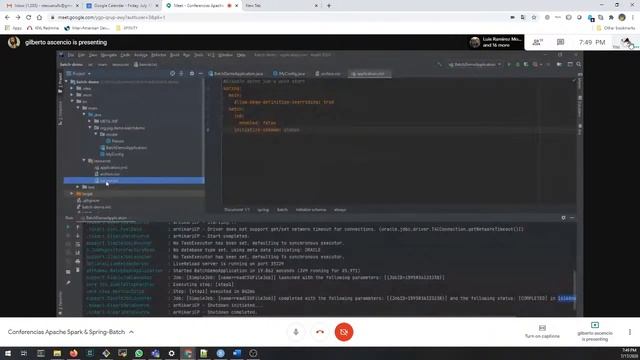Open a new Chrome tab

329,6
